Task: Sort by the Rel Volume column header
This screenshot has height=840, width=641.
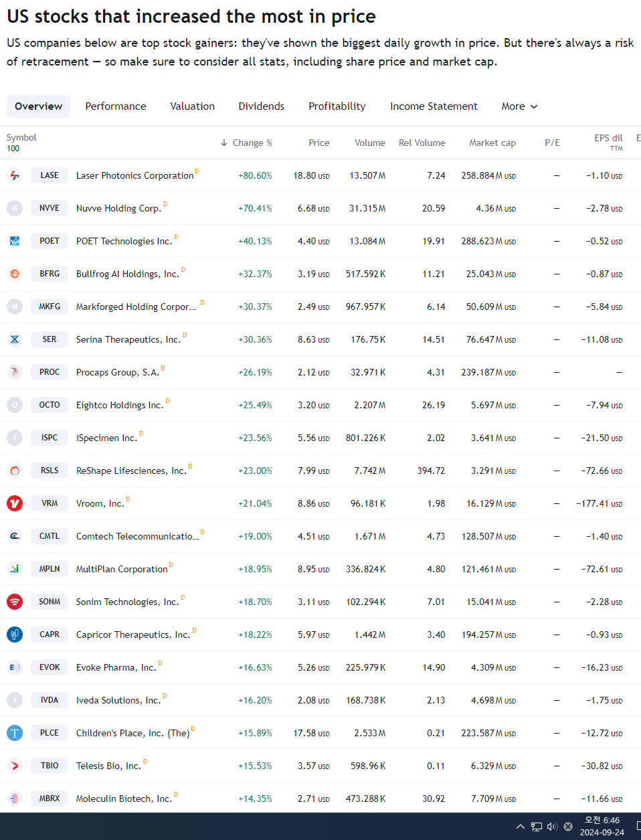Action: coord(422,143)
